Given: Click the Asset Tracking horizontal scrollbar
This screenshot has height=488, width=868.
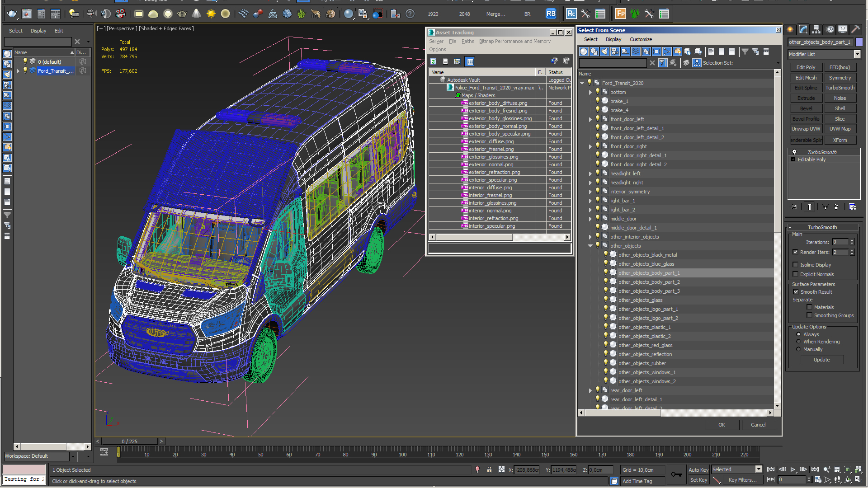Looking at the screenshot, I should pyautogui.click(x=474, y=237).
